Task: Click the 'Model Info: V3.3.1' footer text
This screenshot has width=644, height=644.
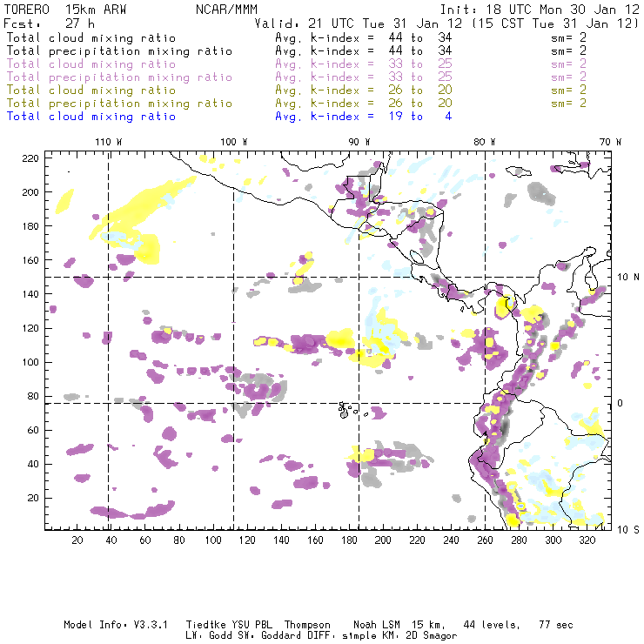Action: coord(116,625)
